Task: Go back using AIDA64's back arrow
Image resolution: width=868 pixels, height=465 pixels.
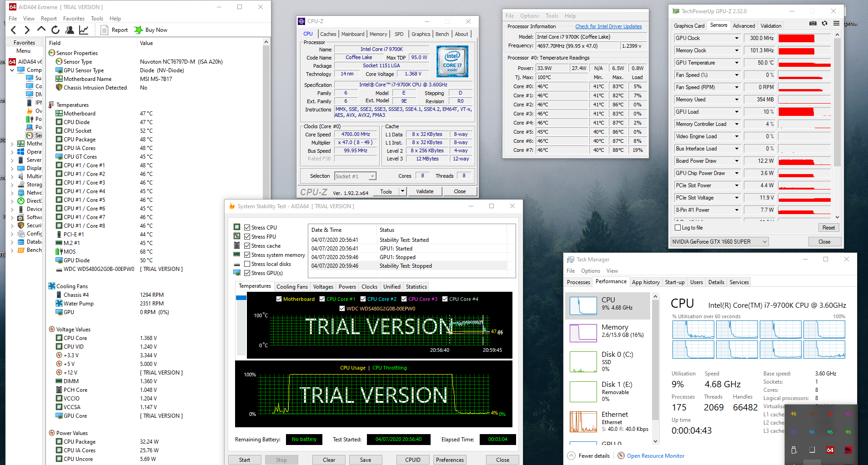Action: point(14,30)
